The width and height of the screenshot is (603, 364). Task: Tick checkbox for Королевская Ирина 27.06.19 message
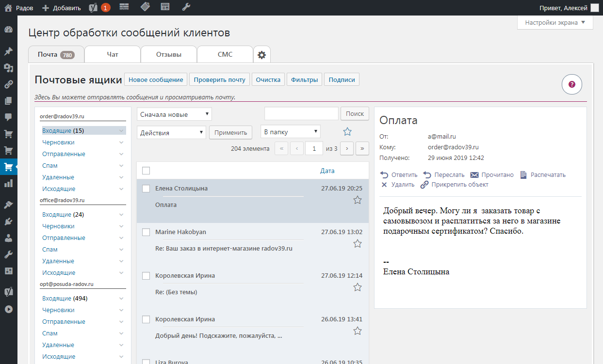[x=146, y=276]
